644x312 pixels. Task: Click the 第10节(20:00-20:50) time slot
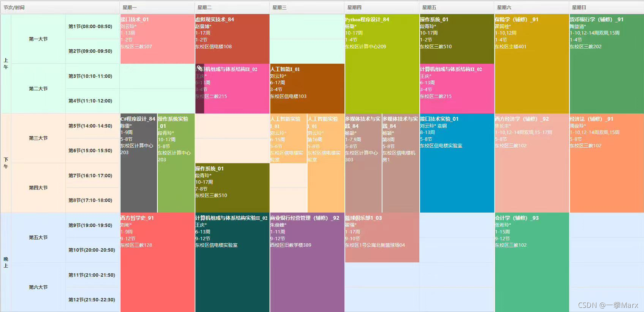pyautogui.click(x=92, y=250)
